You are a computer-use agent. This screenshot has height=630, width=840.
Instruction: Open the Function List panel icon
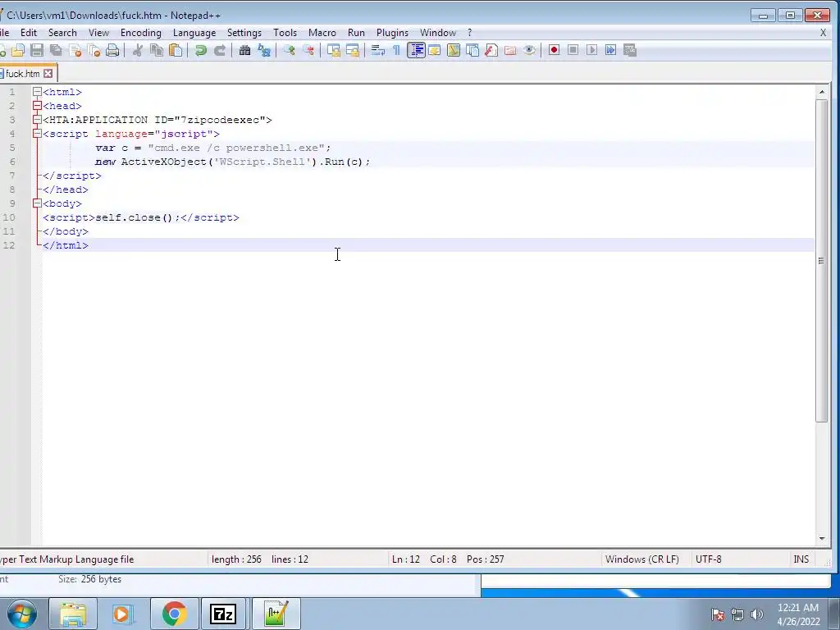(x=491, y=50)
